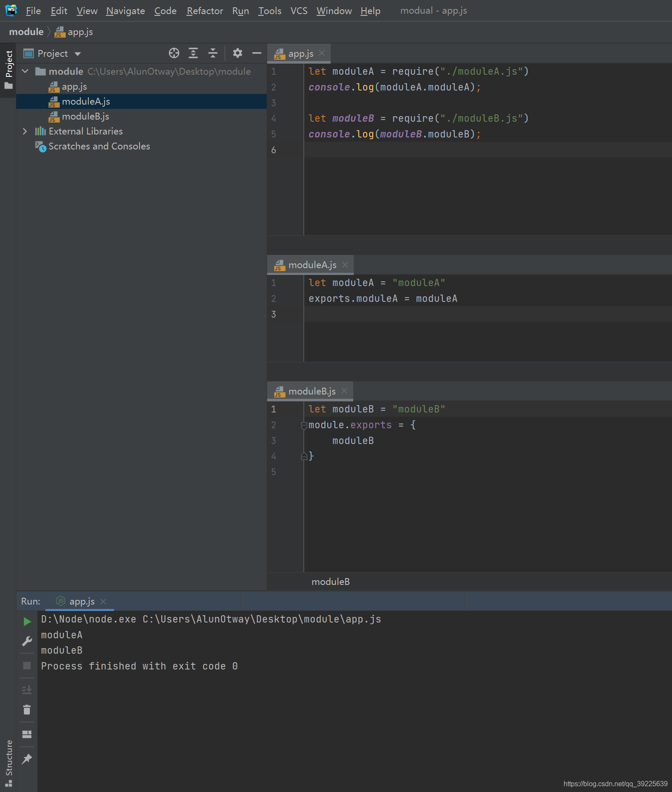672x792 pixels.
Task: Click the Stop process square icon
Action: coord(27,666)
